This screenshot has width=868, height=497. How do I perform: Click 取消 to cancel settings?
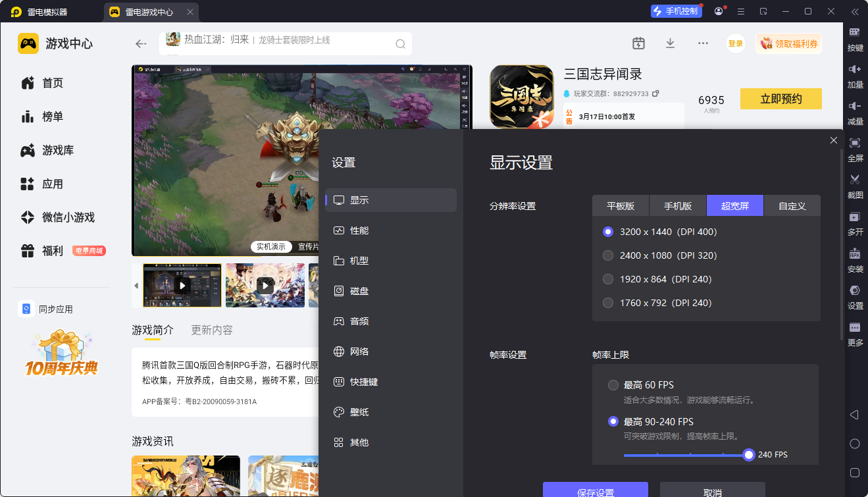713,490
